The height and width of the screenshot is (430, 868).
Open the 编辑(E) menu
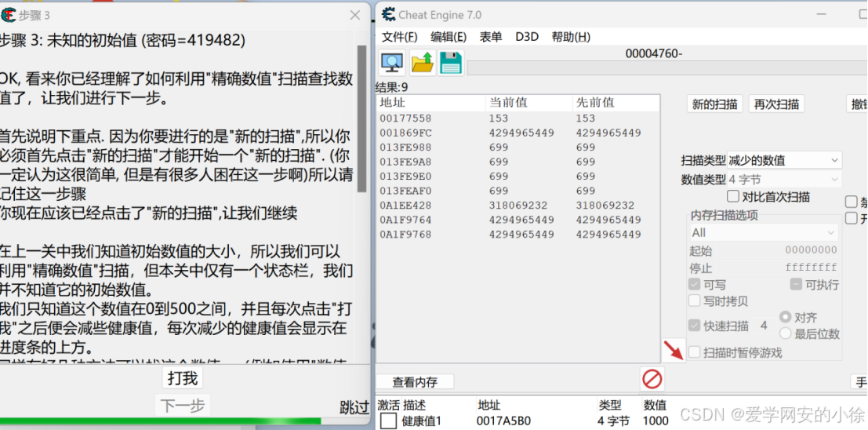click(449, 37)
